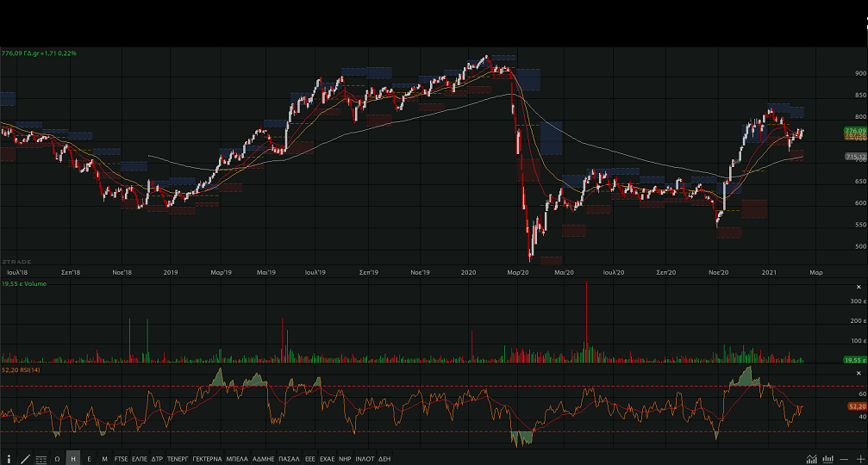
Task: Toggle the H daily timeframe button
Action: click(73, 459)
